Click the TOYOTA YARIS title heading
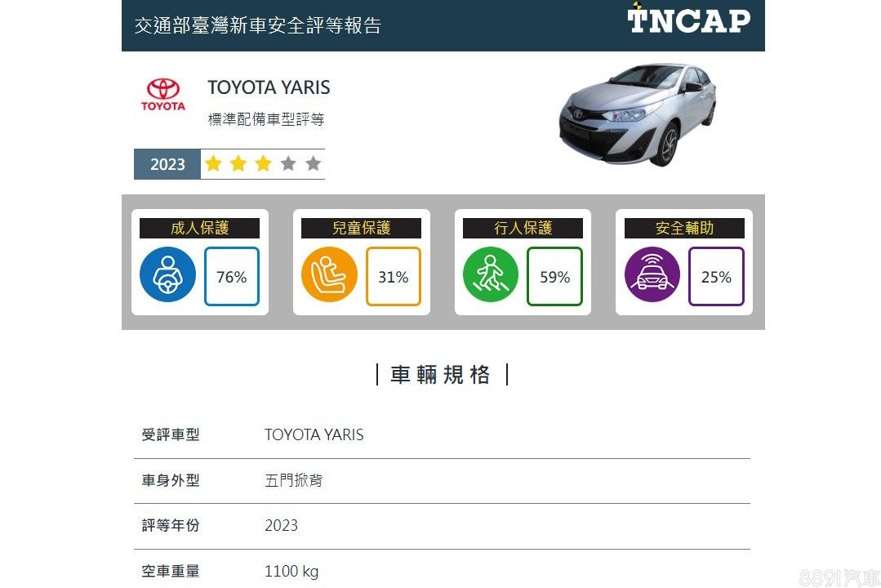The width and height of the screenshot is (881, 588). tap(269, 87)
